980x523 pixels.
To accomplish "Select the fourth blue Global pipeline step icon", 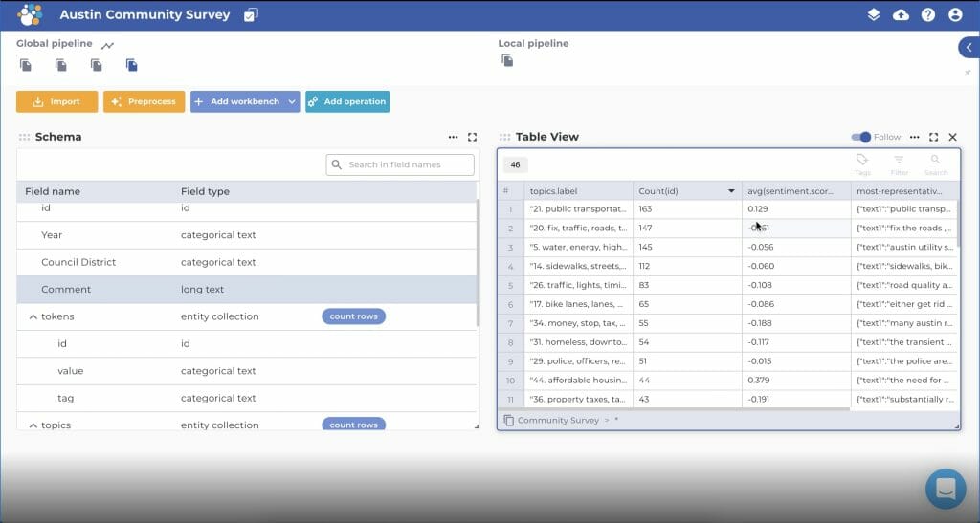I will click(131, 65).
